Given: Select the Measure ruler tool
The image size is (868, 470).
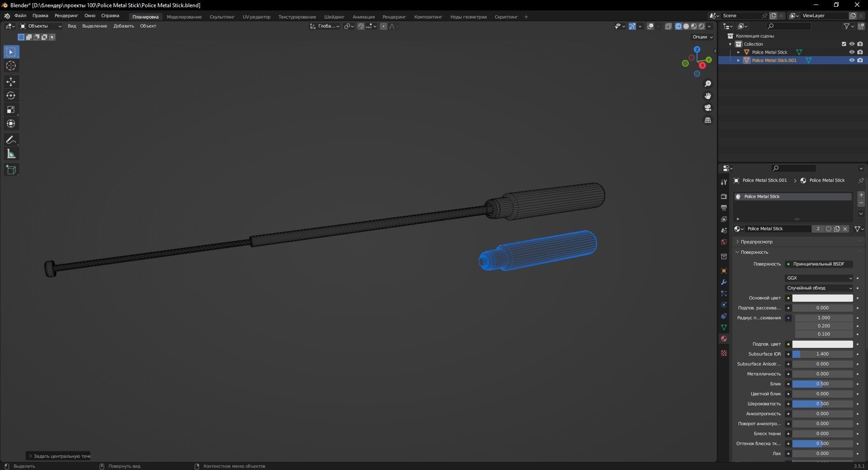Looking at the screenshot, I should click(11, 154).
